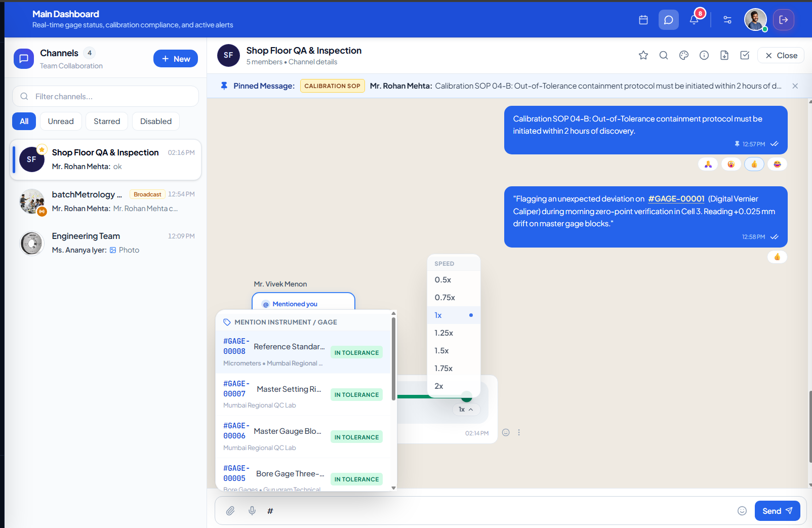Close the channel using the Close button
Image resolution: width=812 pixels, height=528 pixels.
[x=781, y=55]
